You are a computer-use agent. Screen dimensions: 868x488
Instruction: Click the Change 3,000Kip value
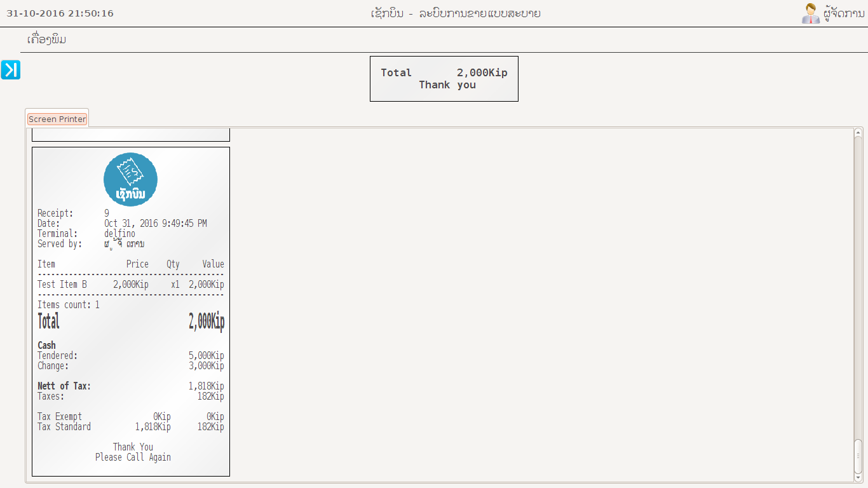tap(206, 366)
